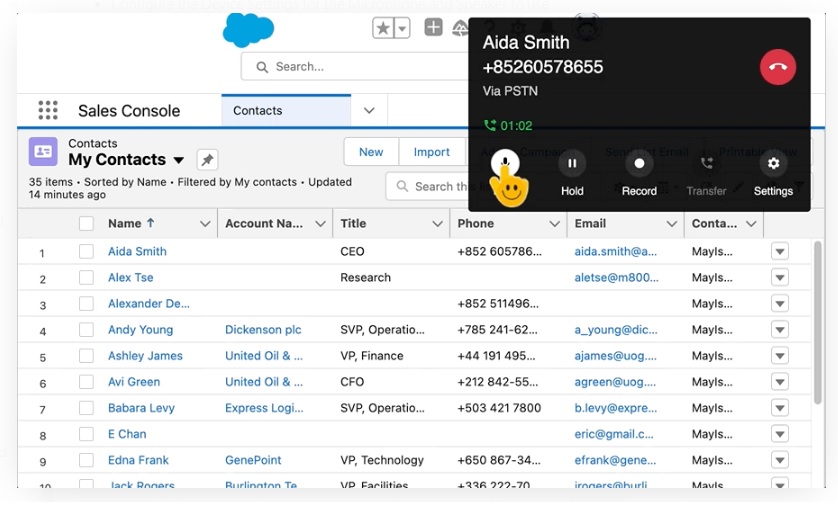Select the Babara Levy row checkbox
This screenshot has width=838, height=507.
point(86,408)
